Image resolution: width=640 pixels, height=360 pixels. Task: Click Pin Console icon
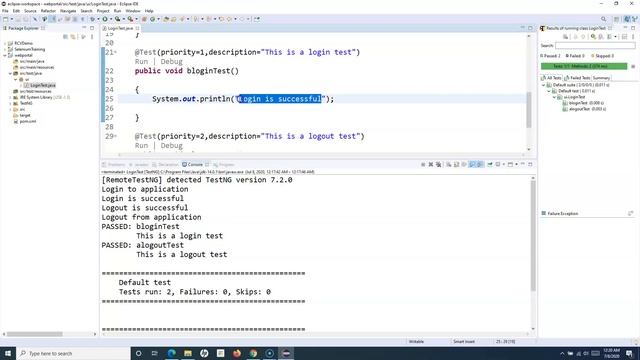tap(490, 164)
